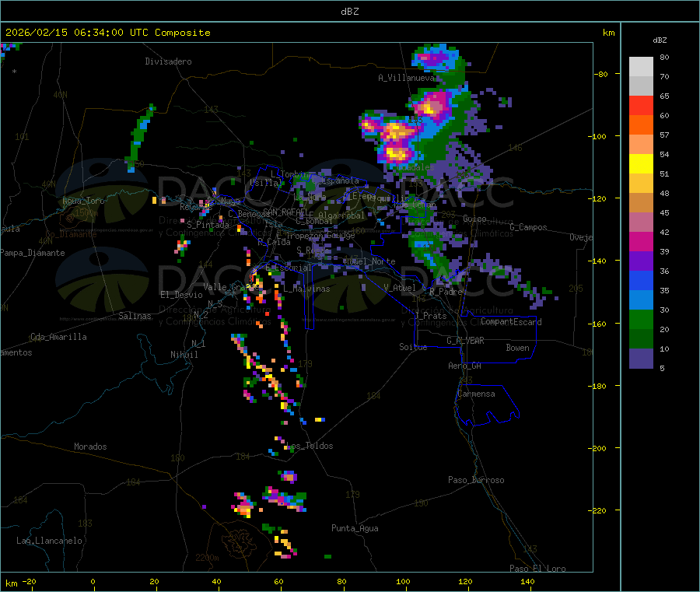Select the 'Morados' map label

pos(90,447)
